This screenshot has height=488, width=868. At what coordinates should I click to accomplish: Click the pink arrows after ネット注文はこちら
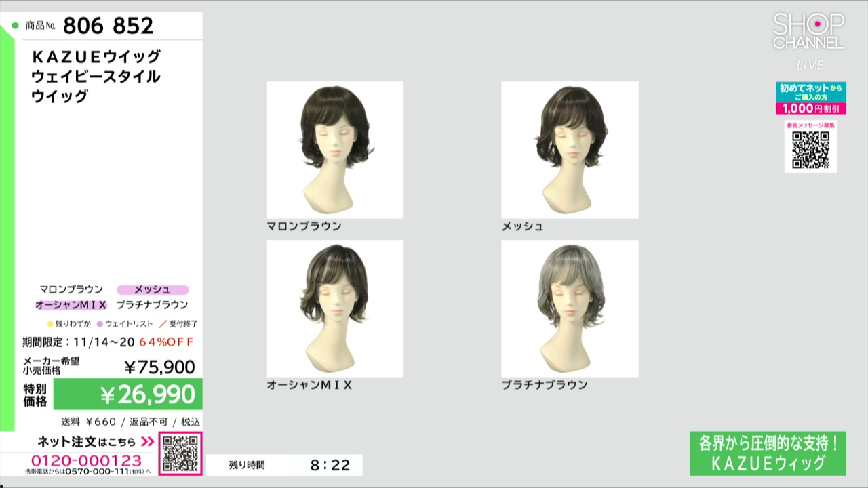[x=148, y=442]
